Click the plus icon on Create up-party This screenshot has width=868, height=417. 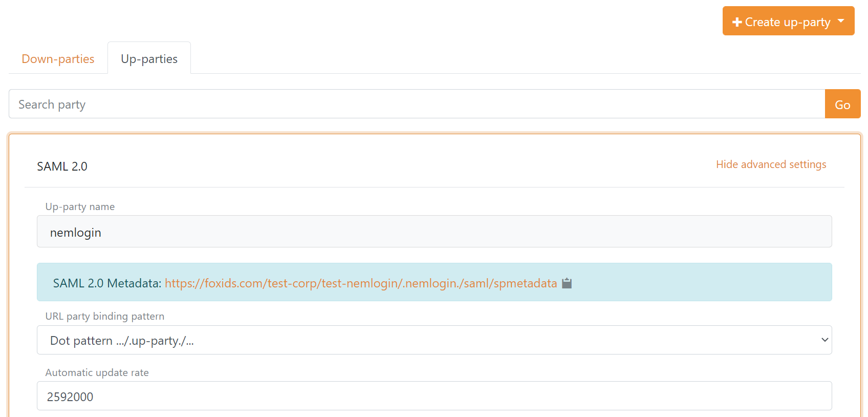tap(737, 22)
